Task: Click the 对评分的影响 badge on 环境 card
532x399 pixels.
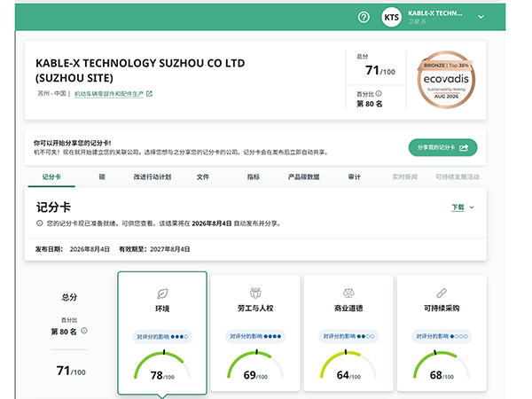Action: 162,337
